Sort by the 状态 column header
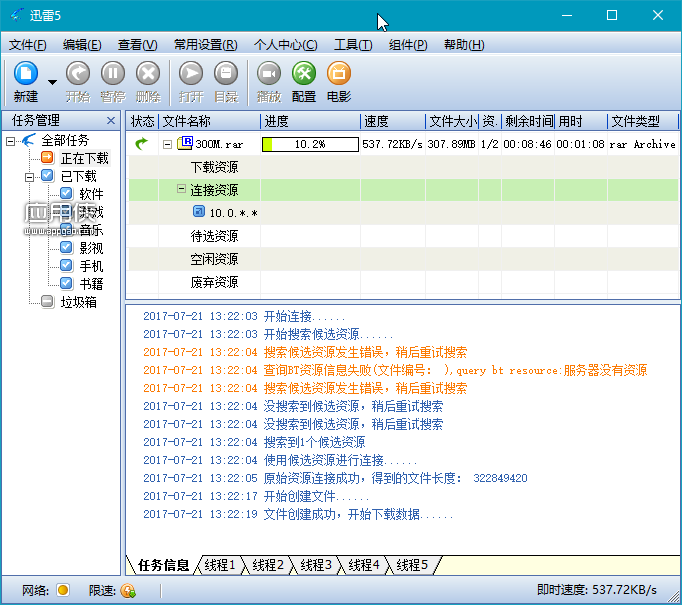Screen dimensions: 682x605 click(x=143, y=121)
